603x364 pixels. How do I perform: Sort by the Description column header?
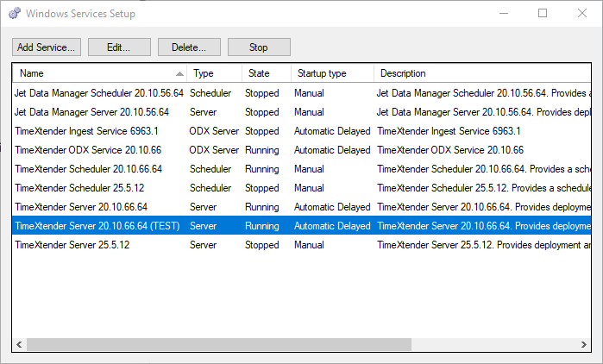pyautogui.click(x=482, y=73)
